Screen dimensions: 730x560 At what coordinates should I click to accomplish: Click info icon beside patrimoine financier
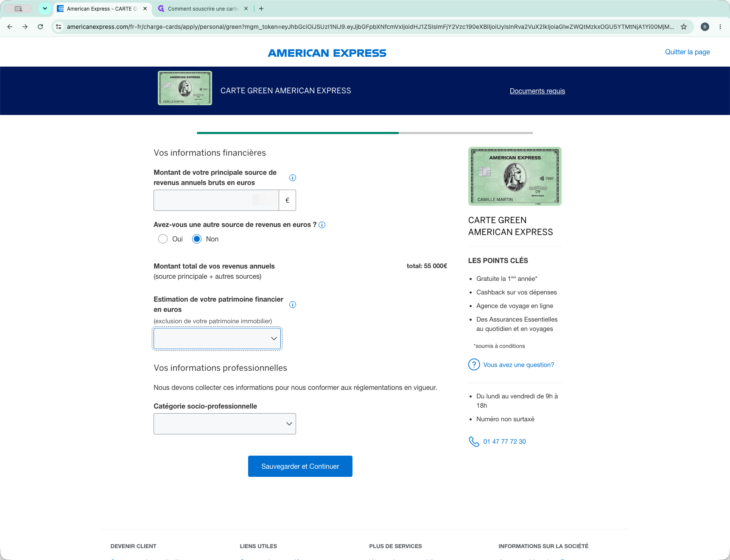[293, 305]
